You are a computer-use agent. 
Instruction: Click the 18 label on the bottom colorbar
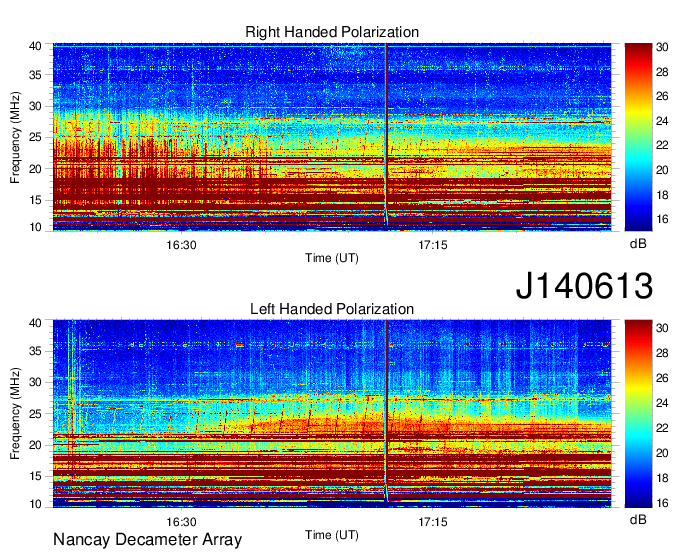click(x=662, y=478)
